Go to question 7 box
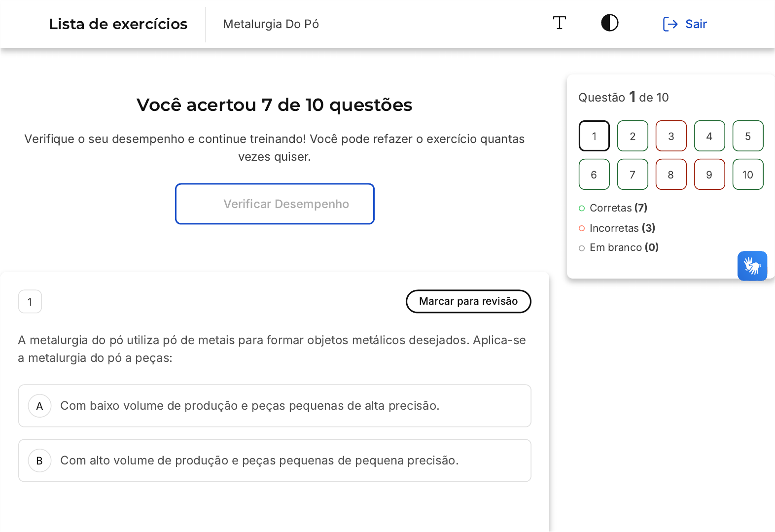Viewport: 775px width, 532px height. [632, 175]
